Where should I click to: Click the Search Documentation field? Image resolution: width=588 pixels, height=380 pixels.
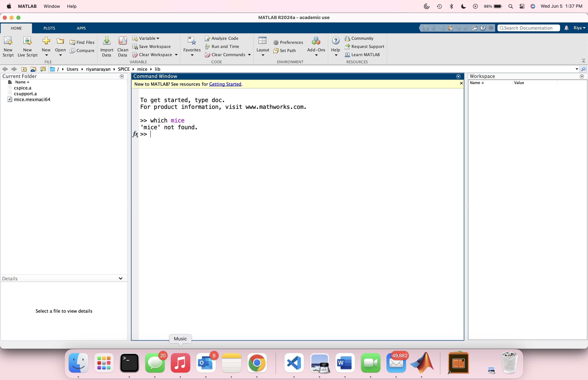(528, 28)
